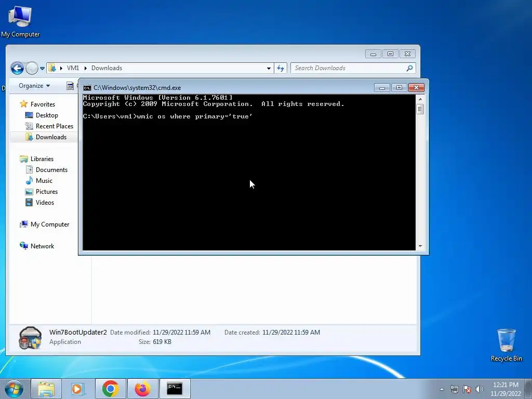Show hidden tray icons arrow
The width and height of the screenshot is (532, 399).
442,389
